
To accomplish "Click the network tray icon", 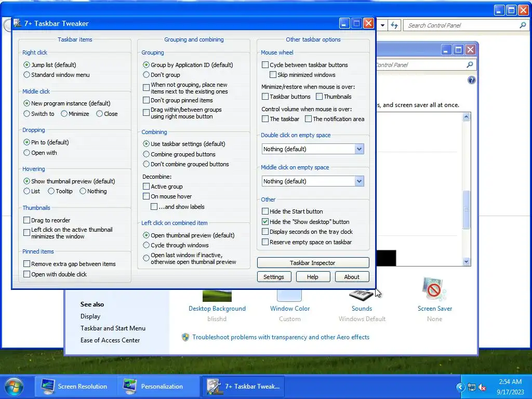I will (x=472, y=387).
